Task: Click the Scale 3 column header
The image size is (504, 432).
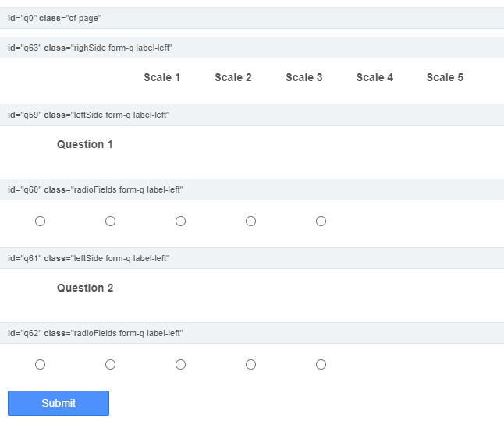Action: (304, 77)
